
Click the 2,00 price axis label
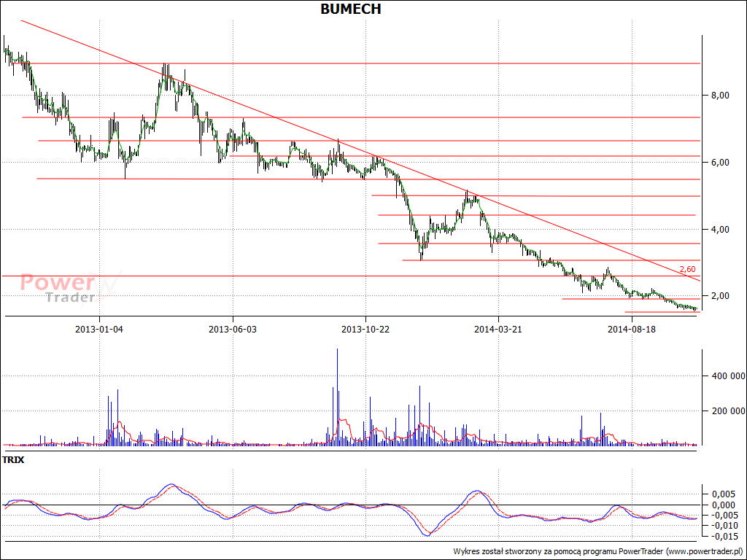721,296
